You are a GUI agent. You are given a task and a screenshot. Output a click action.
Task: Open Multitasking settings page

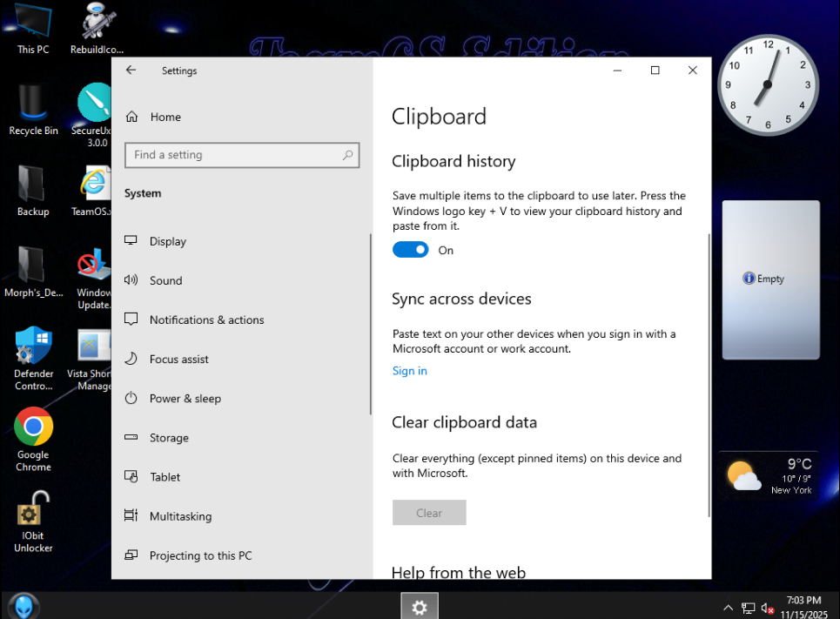coord(180,516)
